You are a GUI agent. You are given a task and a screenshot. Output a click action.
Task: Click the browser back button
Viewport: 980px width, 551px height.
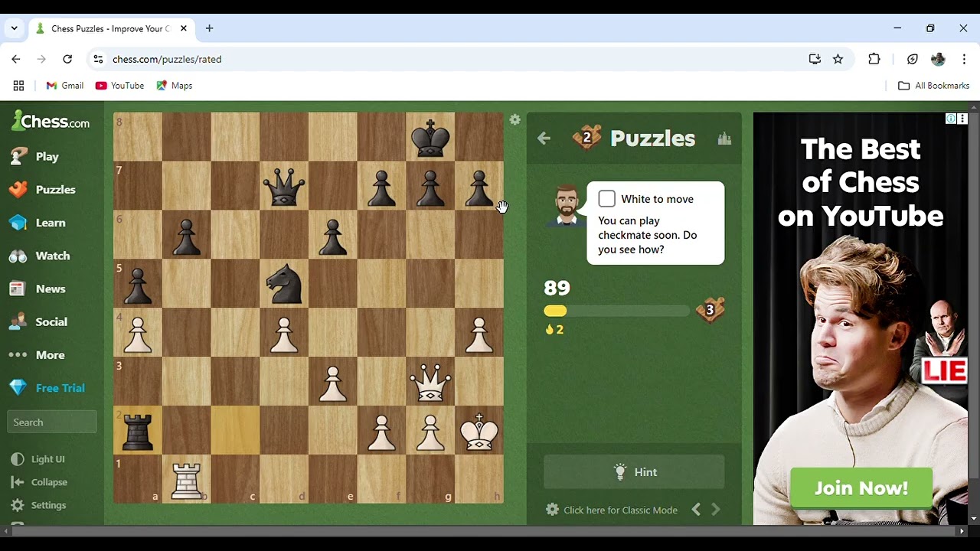click(16, 59)
